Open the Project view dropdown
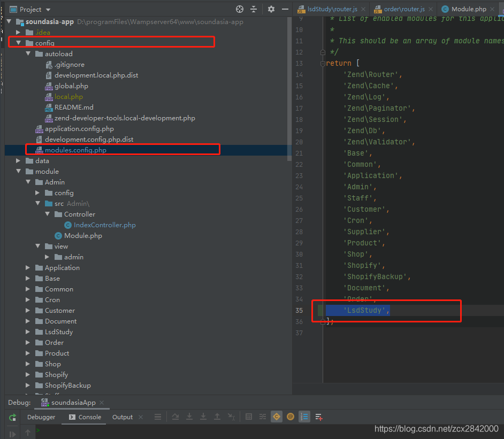Viewport: 504px width, 439px height. [48, 10]
